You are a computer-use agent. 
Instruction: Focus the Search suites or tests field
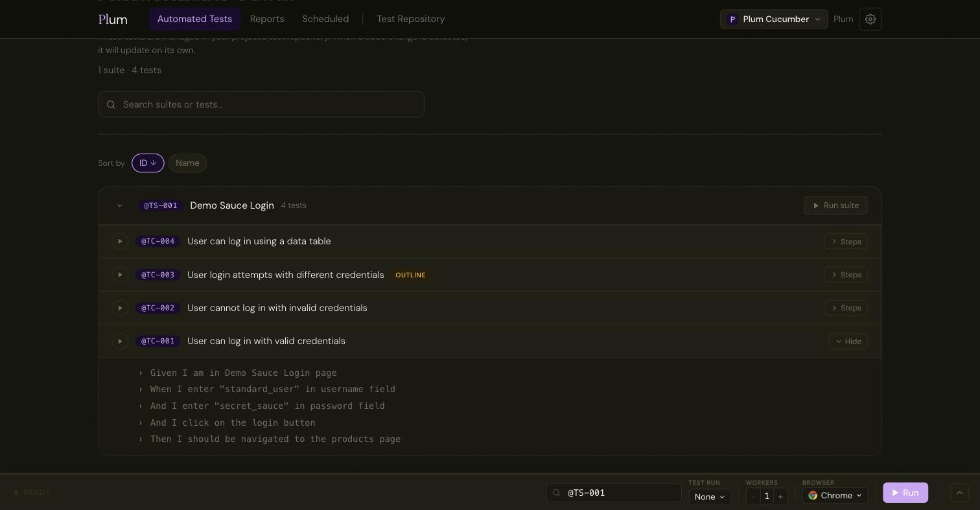261,104
